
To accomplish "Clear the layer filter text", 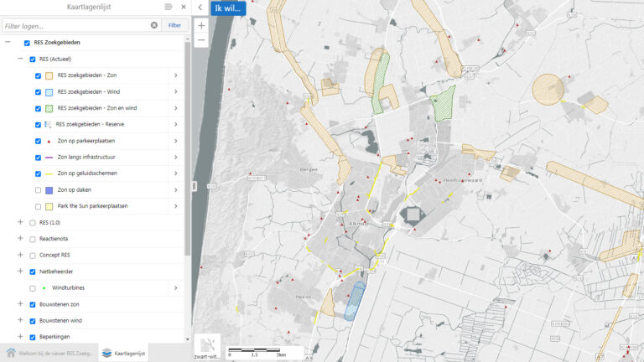I will point(154,25).
